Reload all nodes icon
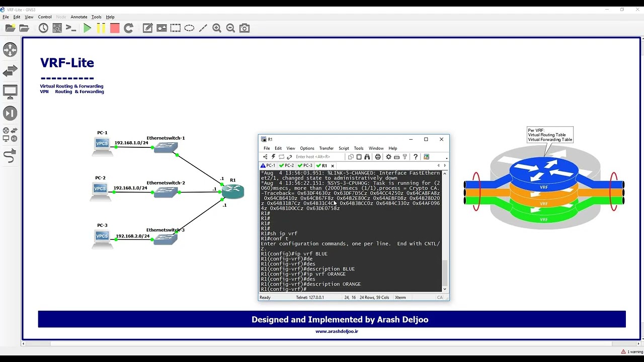The height and width of the screenshot is (362, 644). click(x=129, y=28)
